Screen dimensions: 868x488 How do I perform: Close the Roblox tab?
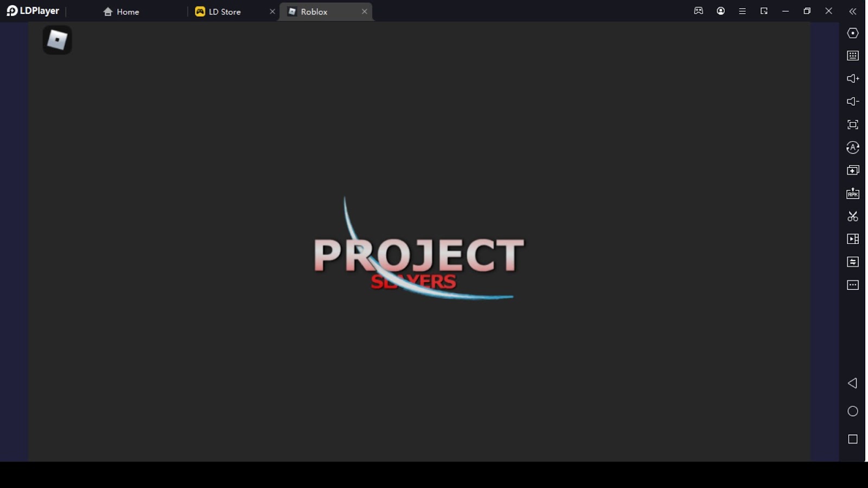point(365,11)
